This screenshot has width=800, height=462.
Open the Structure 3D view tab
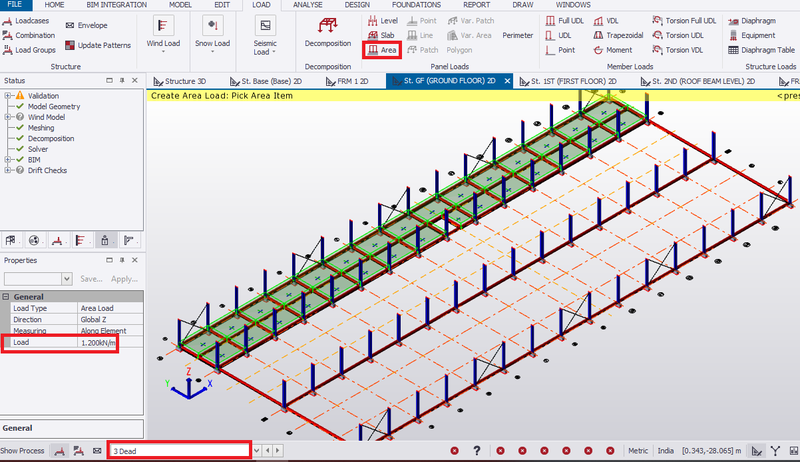[180, 81]
